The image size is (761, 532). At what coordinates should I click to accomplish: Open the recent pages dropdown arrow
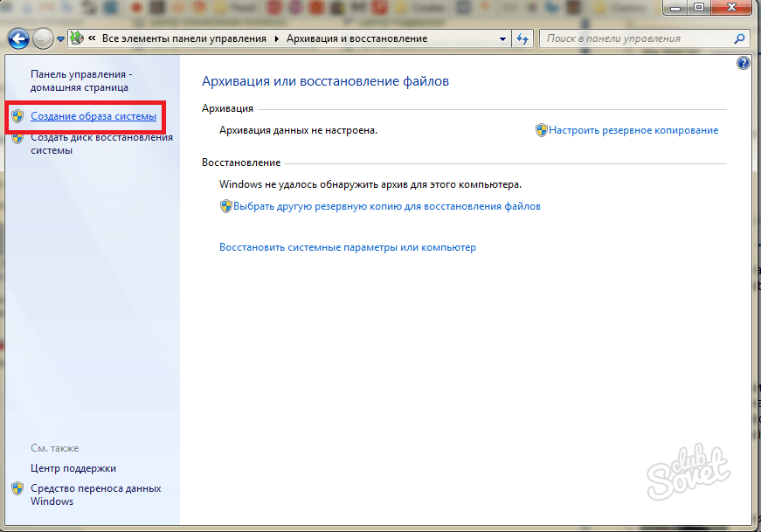click(x=60, y=39)
